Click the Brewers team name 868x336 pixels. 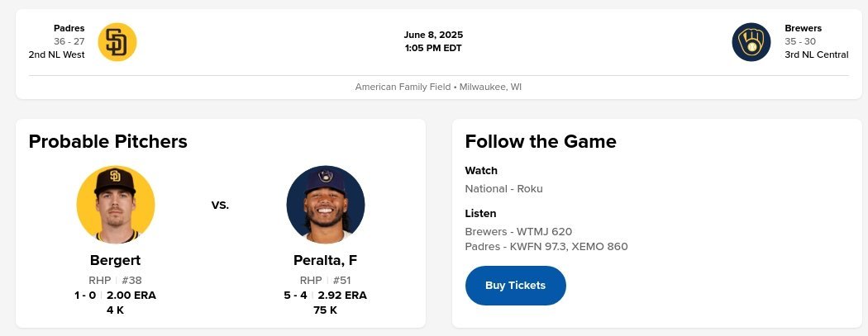(803, 28)
